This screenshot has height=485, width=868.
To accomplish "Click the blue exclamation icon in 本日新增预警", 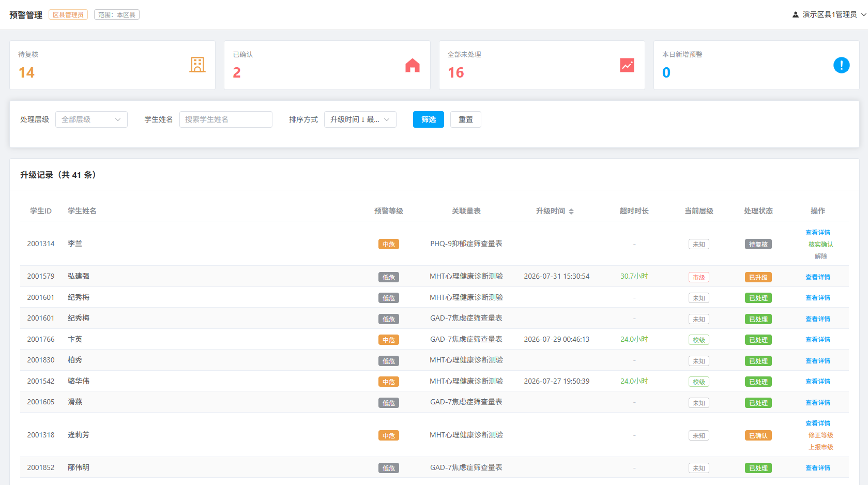I will [x=842, y=65].
